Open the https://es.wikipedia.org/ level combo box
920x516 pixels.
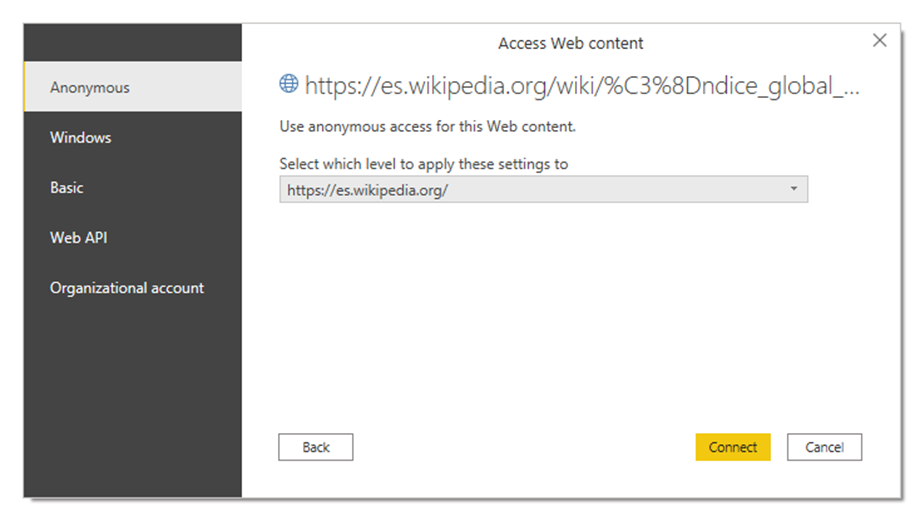tap(543, 189)
